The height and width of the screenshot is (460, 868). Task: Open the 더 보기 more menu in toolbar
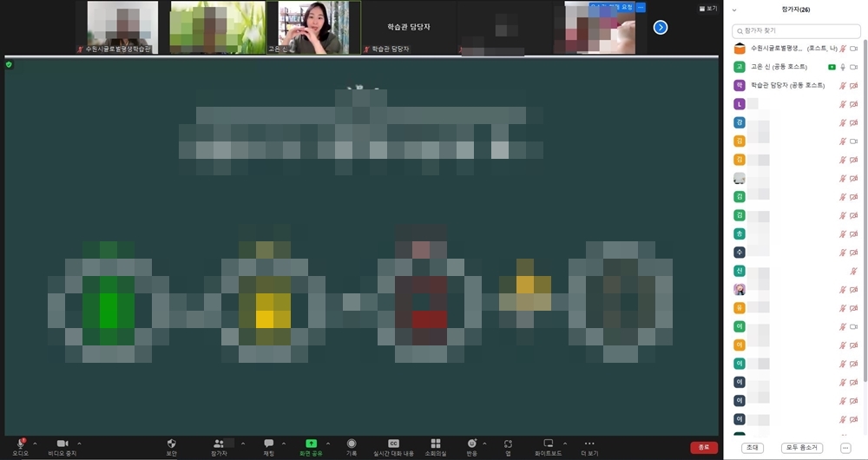pos(589,444)
